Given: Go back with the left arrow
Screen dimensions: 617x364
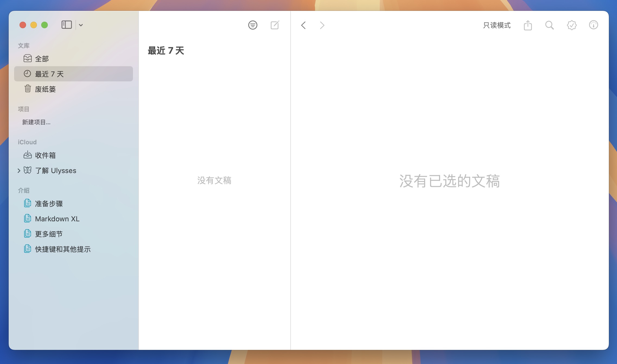Looking at the screenshot, I should tap(303, 25).
